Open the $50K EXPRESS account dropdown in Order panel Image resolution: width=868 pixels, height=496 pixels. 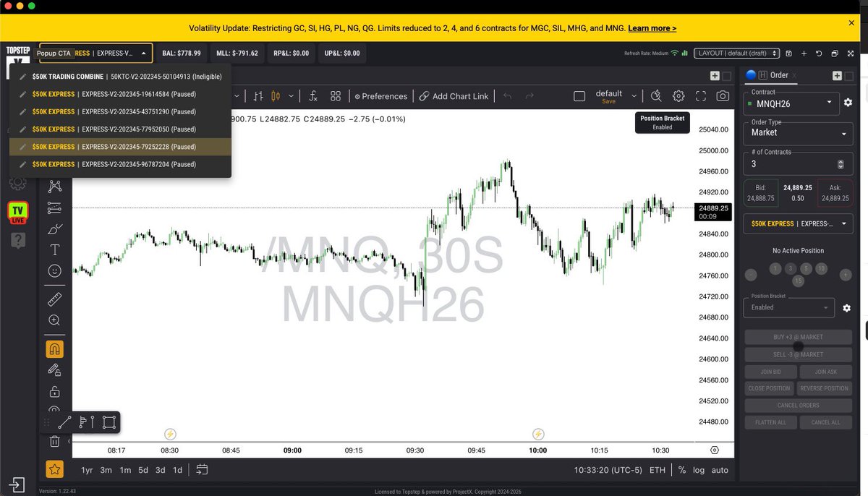pos(798,224)
